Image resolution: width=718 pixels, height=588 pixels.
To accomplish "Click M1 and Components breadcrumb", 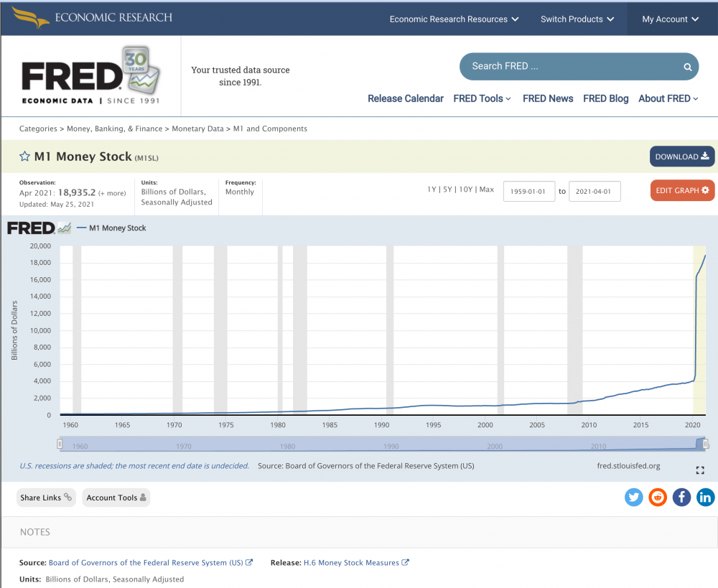I will click(x=270, y=129).
